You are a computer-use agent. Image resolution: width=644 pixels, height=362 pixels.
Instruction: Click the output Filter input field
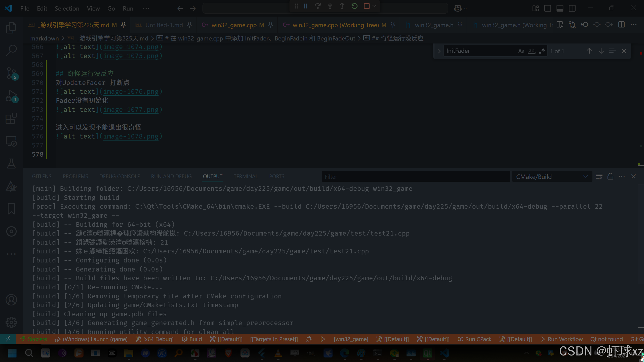[416, 177]
